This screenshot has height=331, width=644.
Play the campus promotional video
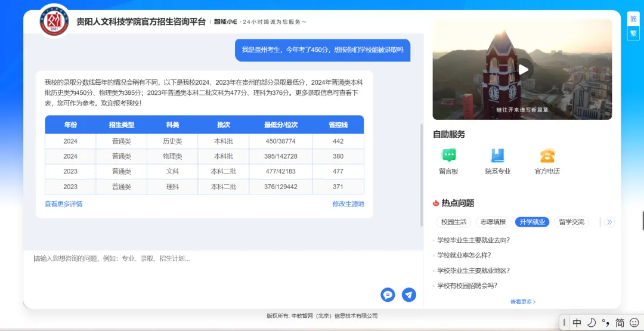tap(524, 69)
